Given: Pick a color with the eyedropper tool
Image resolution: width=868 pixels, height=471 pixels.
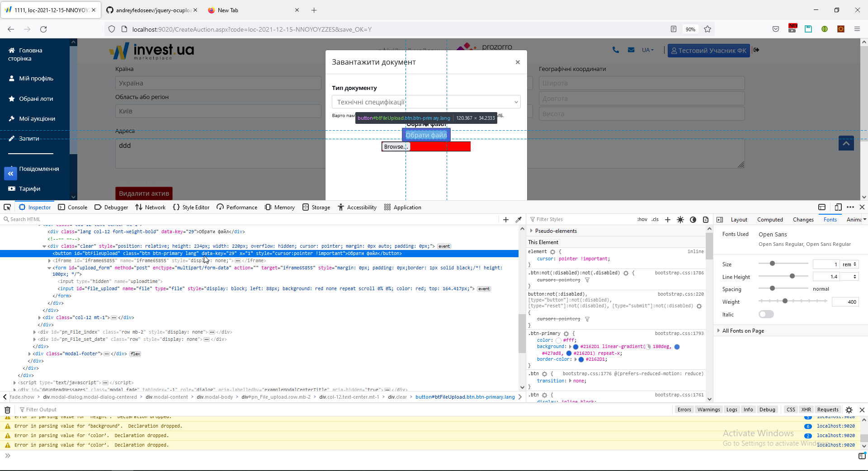Looking at the screenshot, I should (x=519, y=220).
